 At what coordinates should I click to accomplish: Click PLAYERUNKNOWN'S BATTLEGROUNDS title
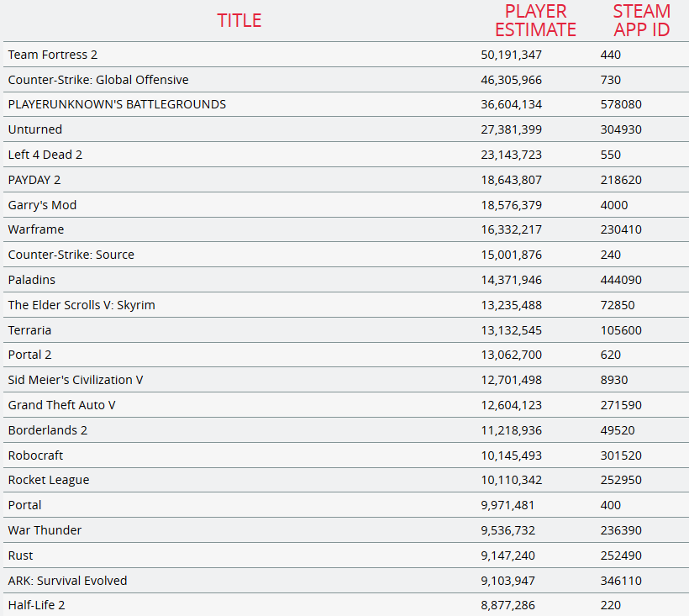117,105
